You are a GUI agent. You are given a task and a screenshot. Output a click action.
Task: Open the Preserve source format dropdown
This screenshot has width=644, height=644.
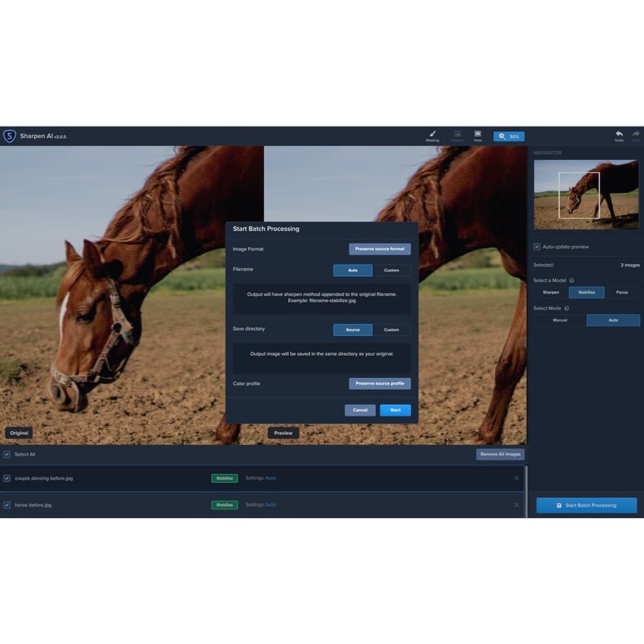(x=379, y=249)
